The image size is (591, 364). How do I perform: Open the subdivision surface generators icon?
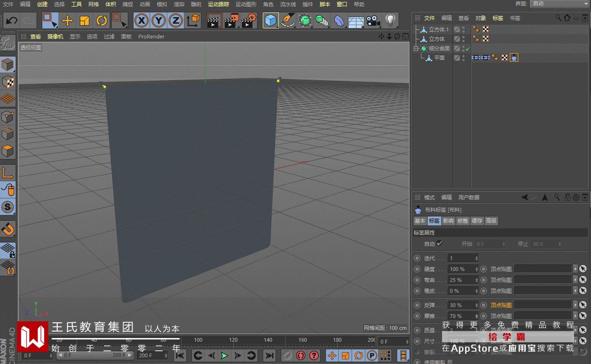tap(305, 20)
